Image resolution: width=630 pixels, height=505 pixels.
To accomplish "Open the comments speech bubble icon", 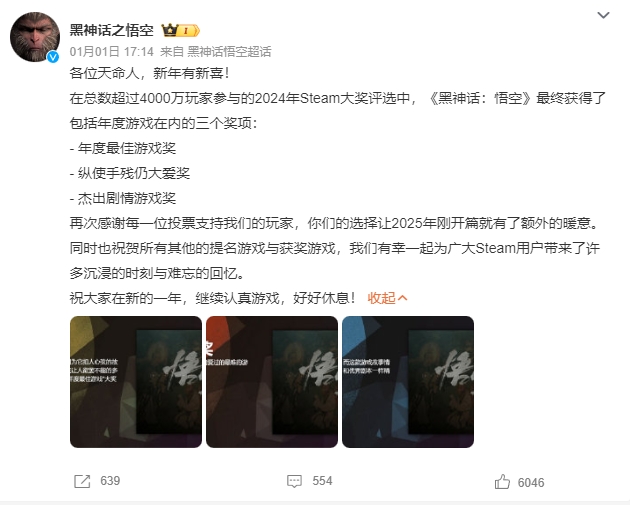I will point(294,481).
